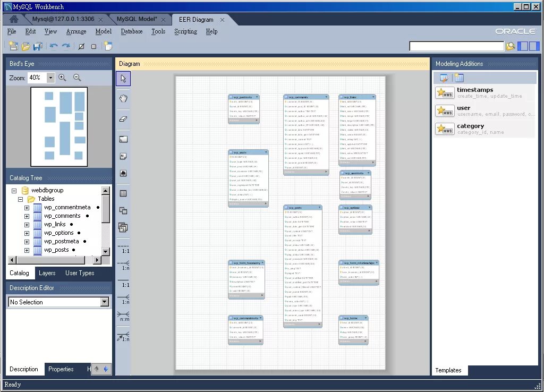Select identifying 1:1 relationship tool

(123, 284)
